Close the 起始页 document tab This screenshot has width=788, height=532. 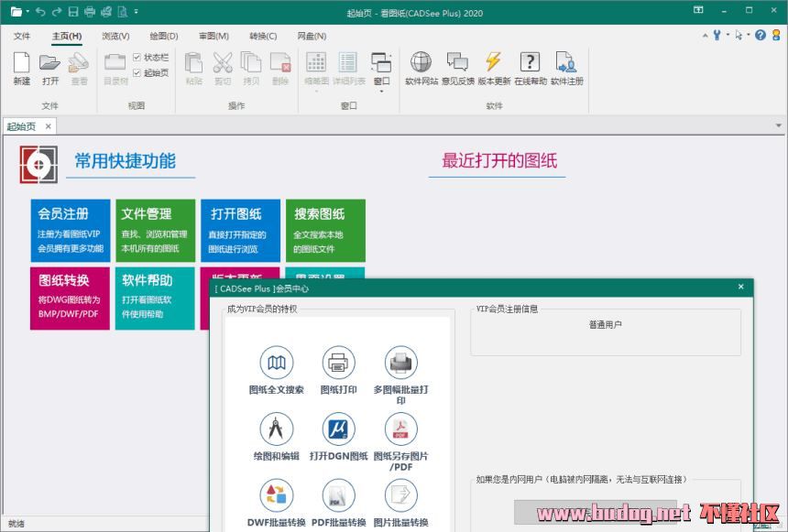tap(48, 126)
